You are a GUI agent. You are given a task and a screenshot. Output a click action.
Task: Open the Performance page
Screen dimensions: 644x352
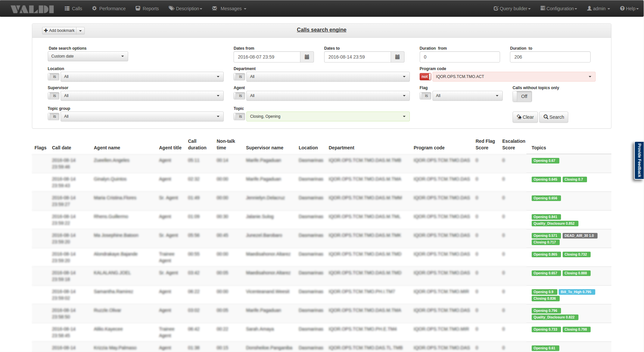coord(109,9)
